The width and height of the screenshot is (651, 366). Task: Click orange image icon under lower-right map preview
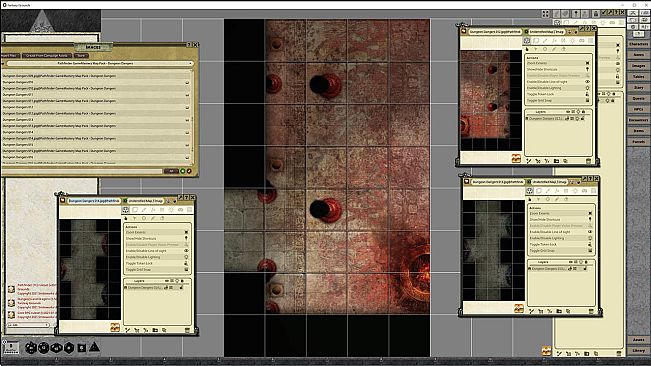(519, 308)
